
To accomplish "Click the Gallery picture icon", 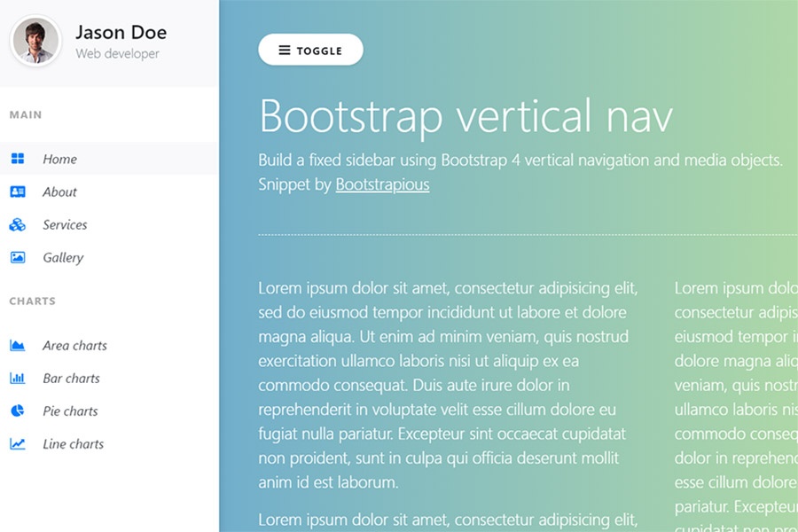I will 18,258.
